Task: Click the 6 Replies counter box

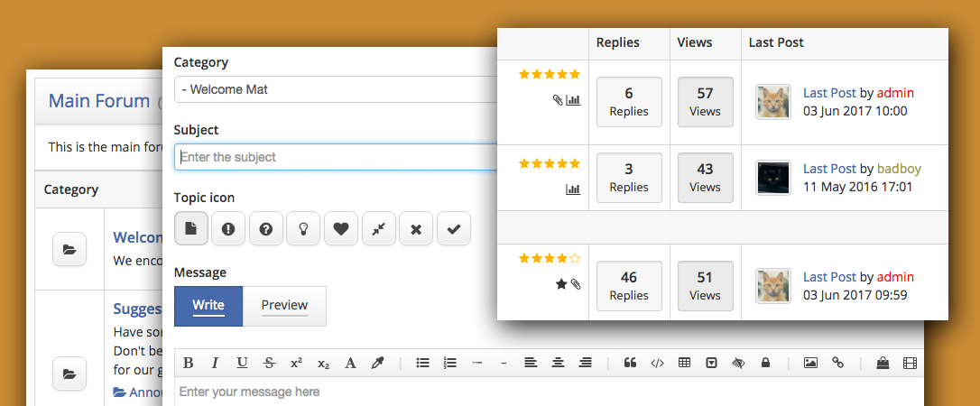Action: [629, 102]
